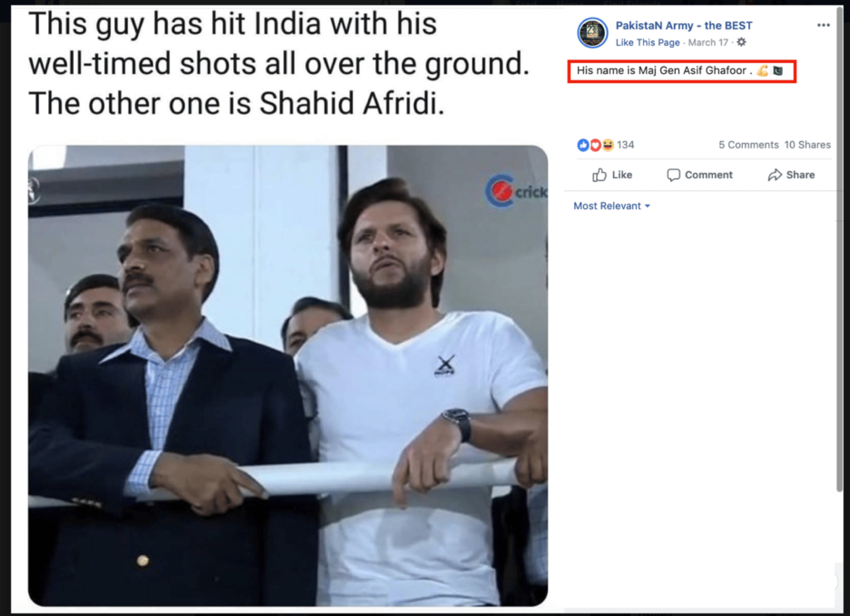Viewport: 850px width, 616px height.
Task: Open the three-dot post options menu
Action: pyautogui.click(x=823, y=26)
